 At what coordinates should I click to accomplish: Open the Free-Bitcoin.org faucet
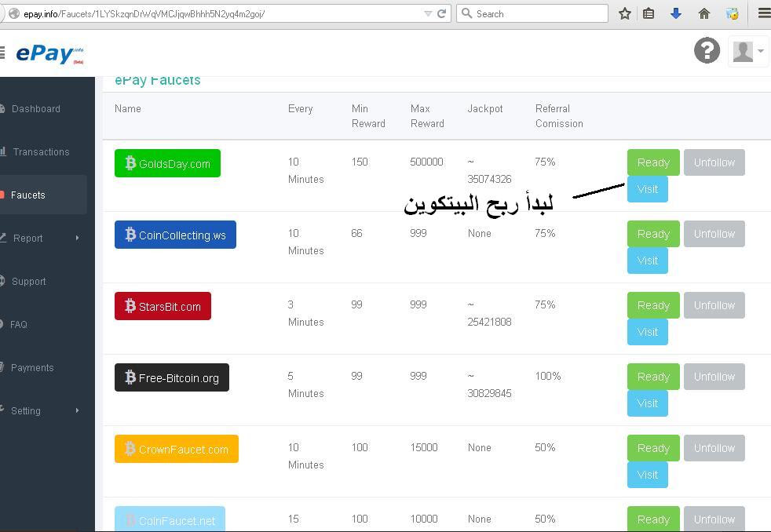172,377
